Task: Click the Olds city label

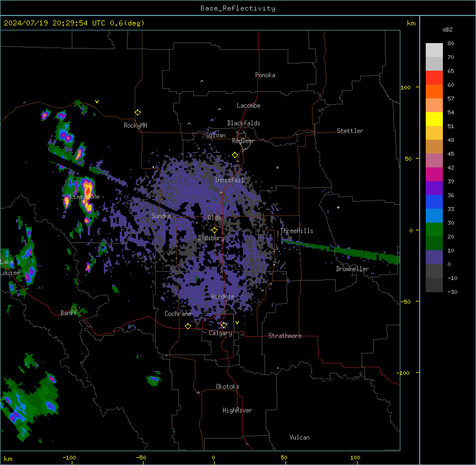Action: pos(214,218)
